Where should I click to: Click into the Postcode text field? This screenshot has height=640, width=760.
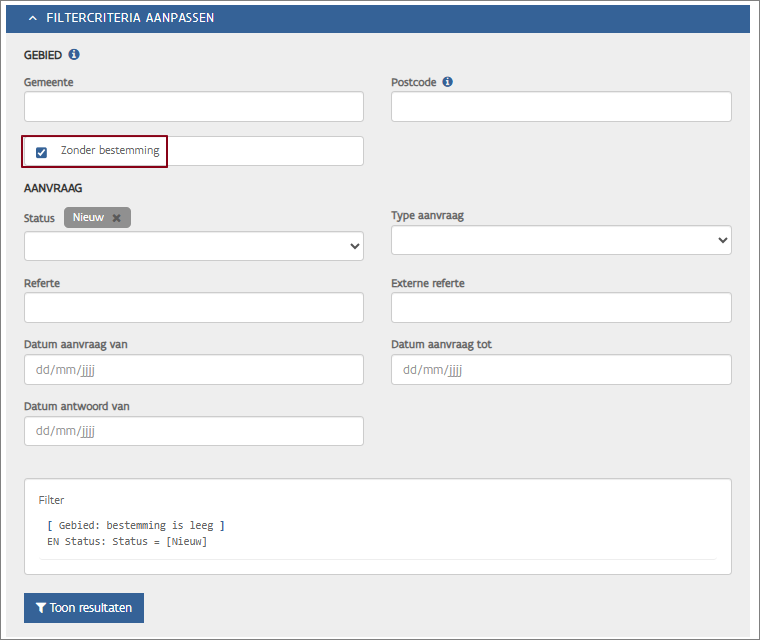pyautogui.click(x=560, y=107)
